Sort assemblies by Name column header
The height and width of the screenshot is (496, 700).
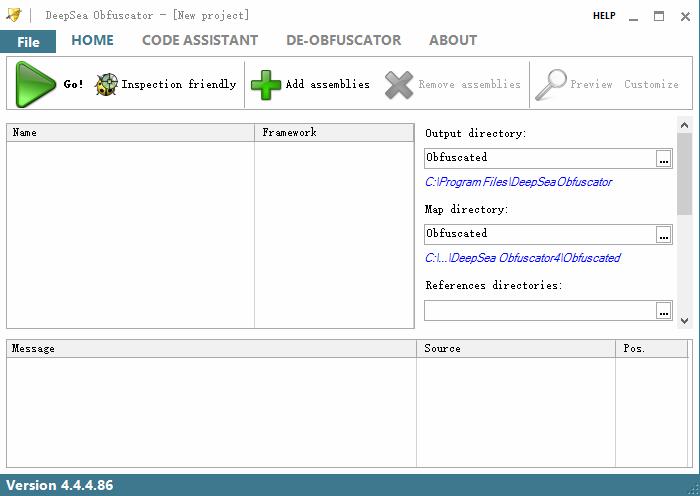(130, 133)
